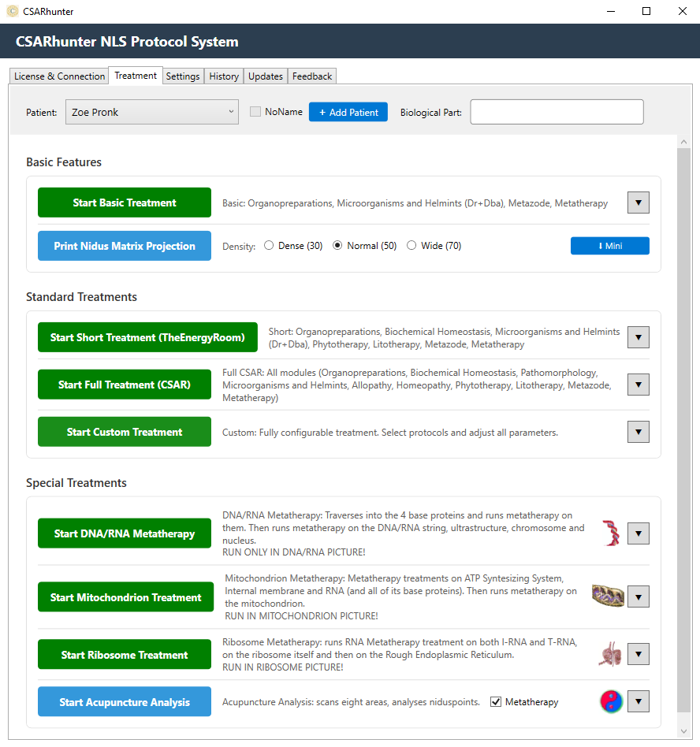Click the yin-yang acupuncture icon
The width and height of the screenshot is (700, 747).
point(611,701)
